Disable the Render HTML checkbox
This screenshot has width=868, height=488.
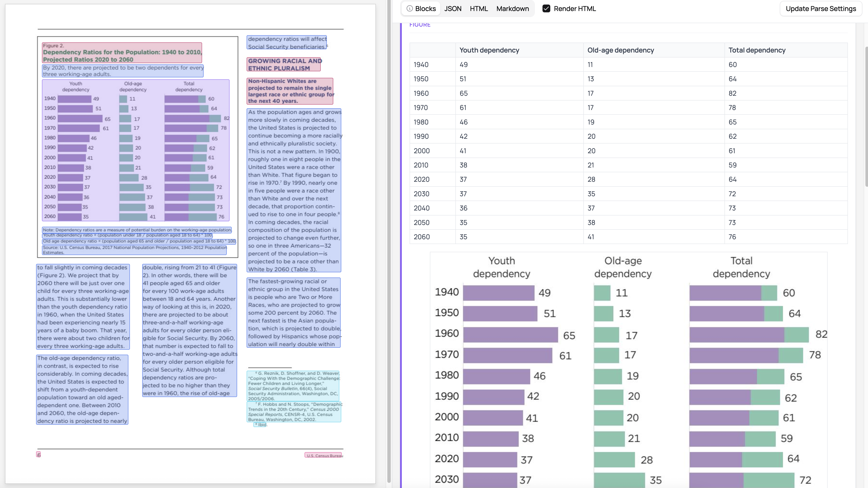point(546,8)
